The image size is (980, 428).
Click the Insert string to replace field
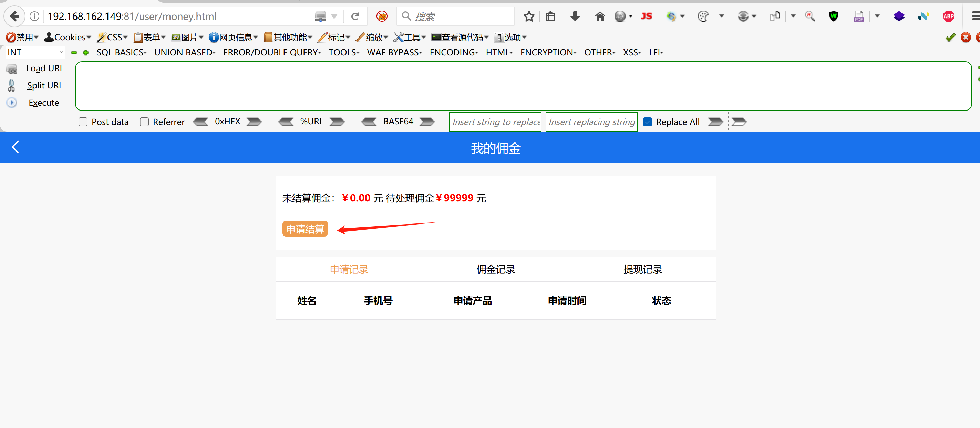click(495, 122)
